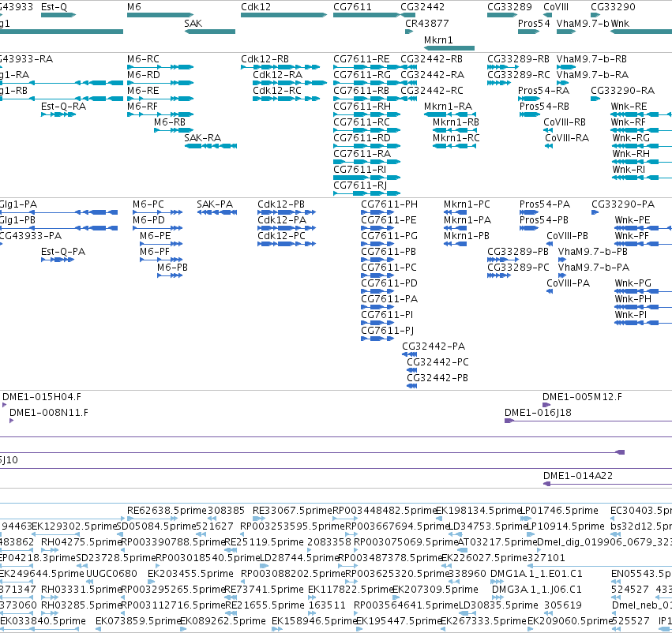Screen dimensions: 672x633
Task: Select the AT03217.5prime EST label
Action: [497, 542]
